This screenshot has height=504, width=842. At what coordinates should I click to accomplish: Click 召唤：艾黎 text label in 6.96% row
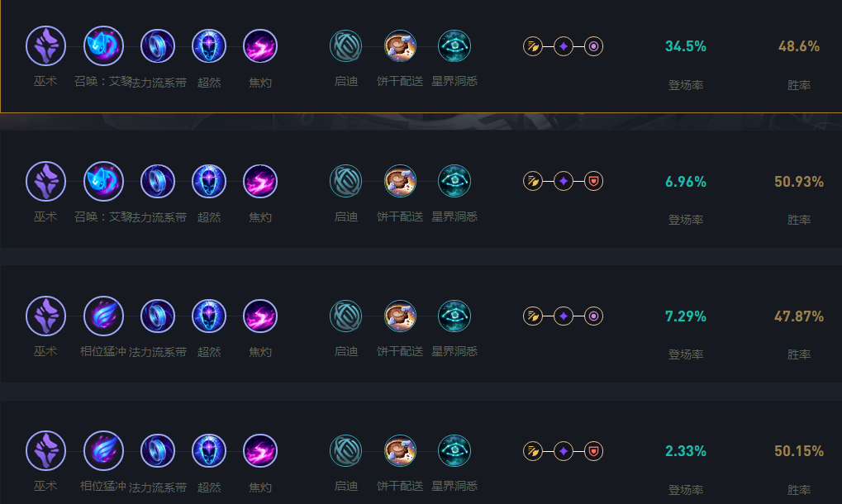click(102, 217)
